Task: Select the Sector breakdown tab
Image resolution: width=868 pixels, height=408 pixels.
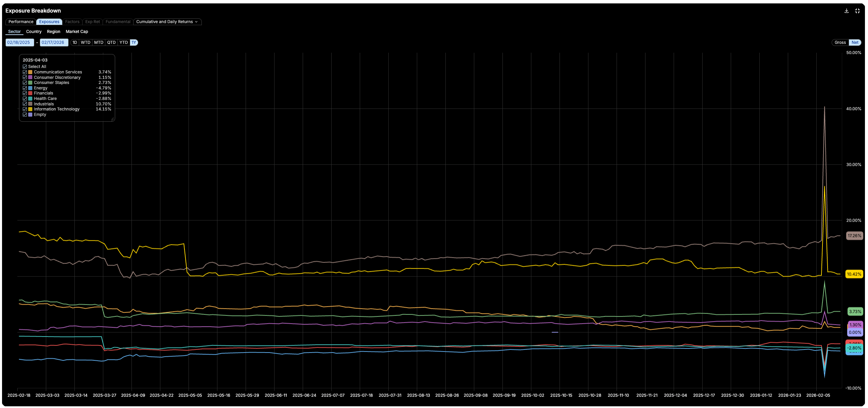Action: (14, 32)
